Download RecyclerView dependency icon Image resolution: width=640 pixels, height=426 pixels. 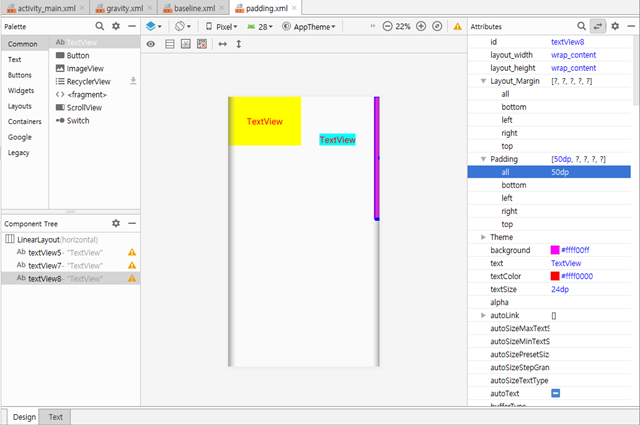(133, 81)
